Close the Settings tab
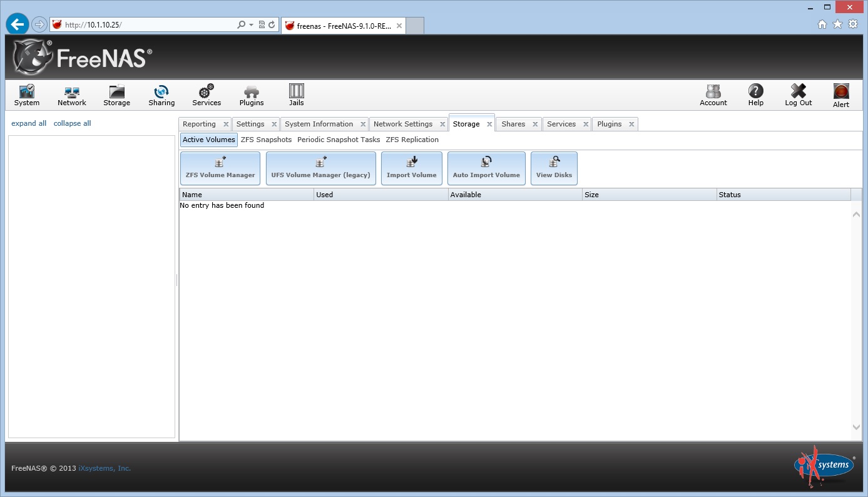 [274, 125]
